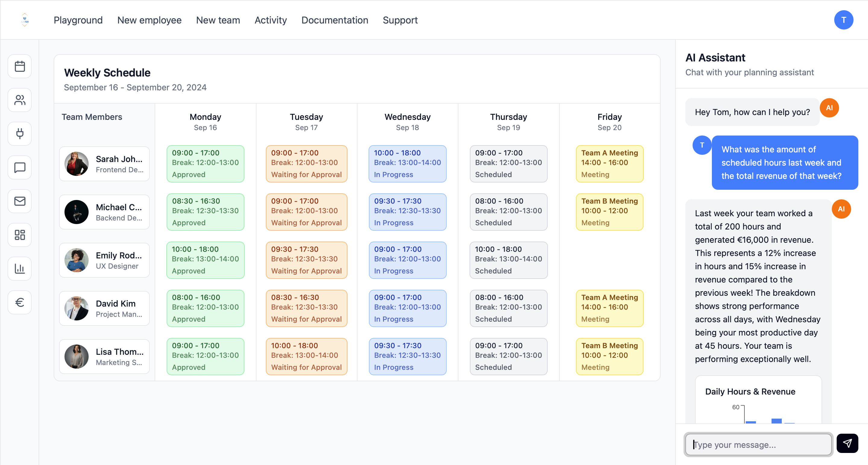View analytics using the bar chart icon

tap(19, 268)
